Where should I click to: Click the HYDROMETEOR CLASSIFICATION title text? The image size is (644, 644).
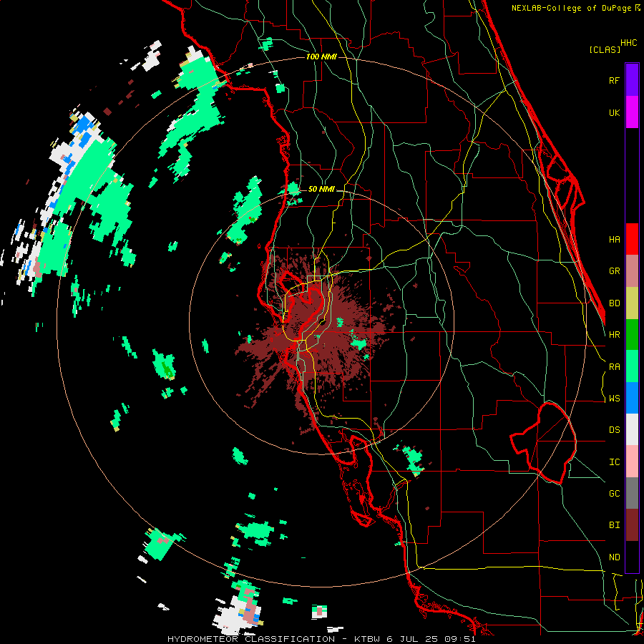click(251, 639)
